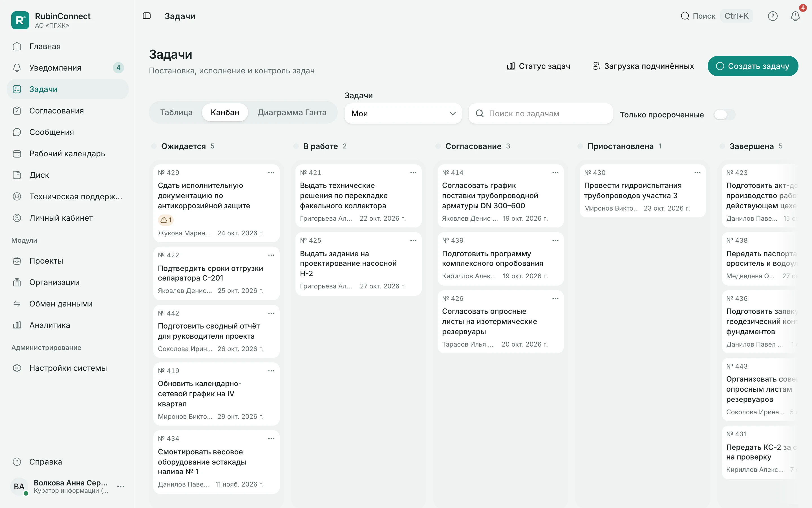Open Аналитика module in the sidebar

[68, 325]
